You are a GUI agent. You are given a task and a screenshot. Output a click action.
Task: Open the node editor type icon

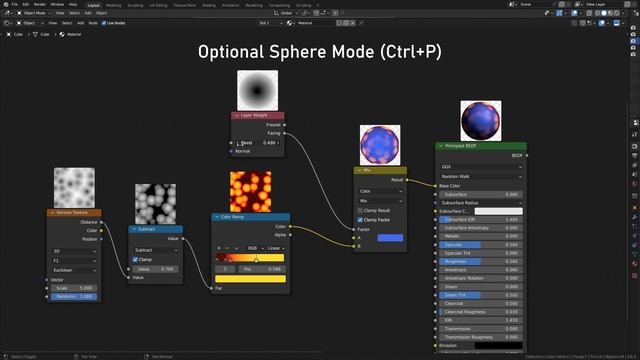point(7,23)
